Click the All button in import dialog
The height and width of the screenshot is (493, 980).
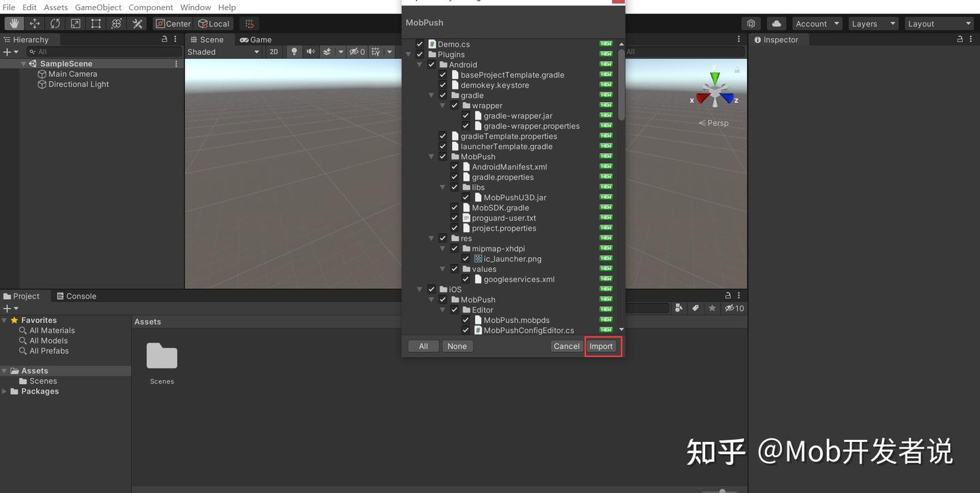tap(423, 346)
